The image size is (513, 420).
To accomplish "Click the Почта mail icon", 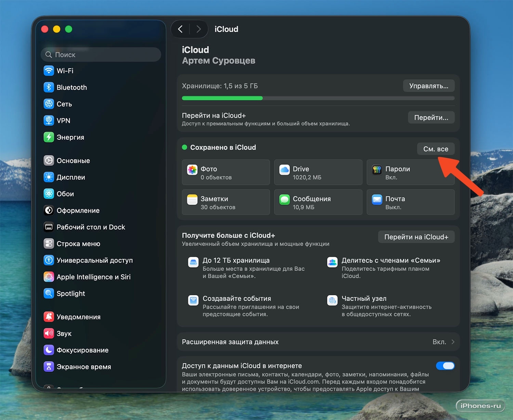I will (x=377, y=200).
